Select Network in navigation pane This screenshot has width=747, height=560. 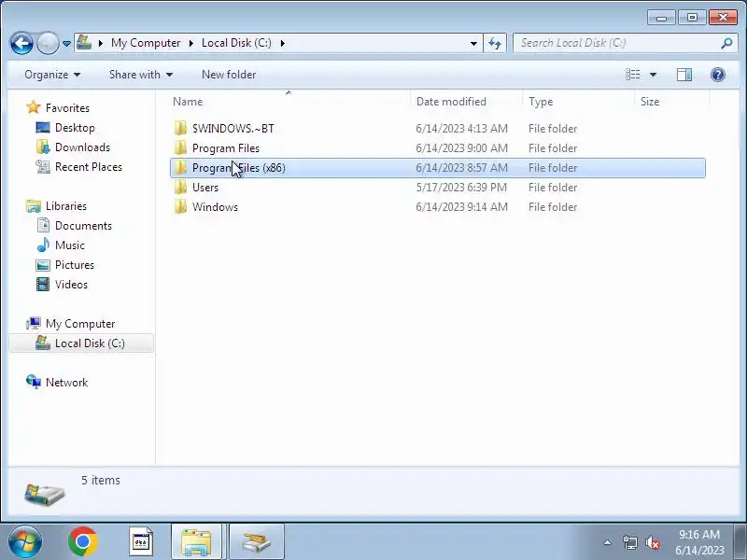click(66, 383)
